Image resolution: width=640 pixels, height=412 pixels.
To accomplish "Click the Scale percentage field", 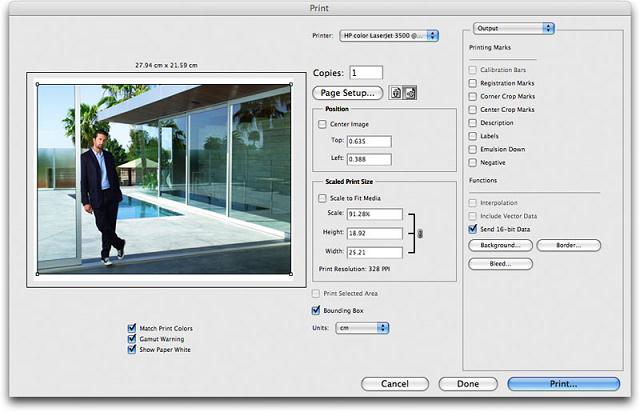I will [375, 214].
